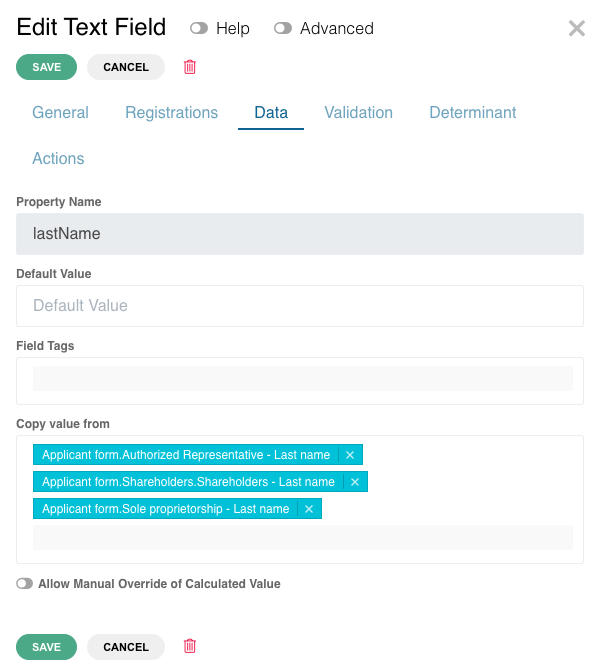Open Copy value from selection box
The width and height of the screenshot is (592, 668).
coord(303,538)
